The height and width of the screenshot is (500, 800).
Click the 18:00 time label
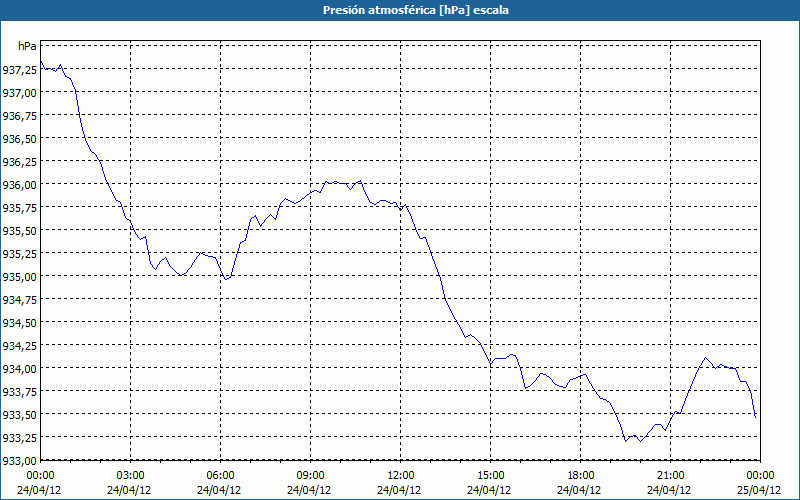(580, 475)
